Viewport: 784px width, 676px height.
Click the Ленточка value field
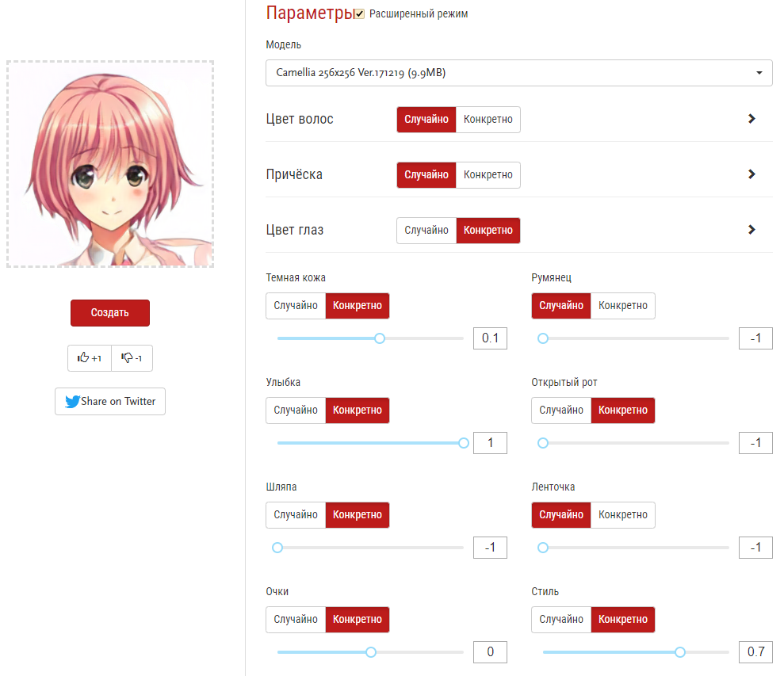click(756, 548)
